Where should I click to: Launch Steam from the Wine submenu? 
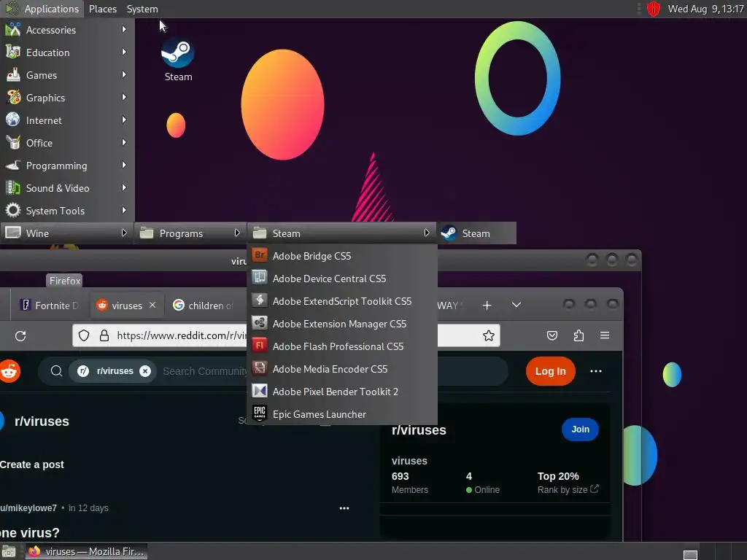point(476,233)
